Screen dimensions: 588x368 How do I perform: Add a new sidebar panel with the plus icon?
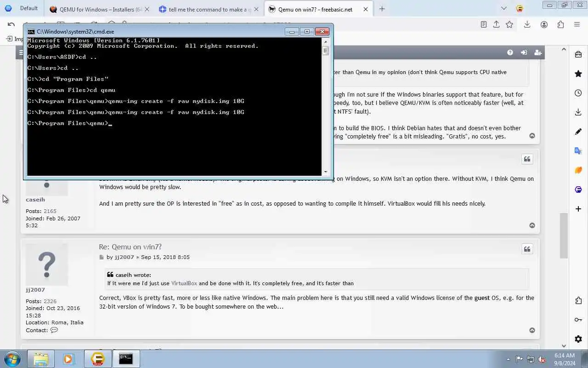coord(578,209)
